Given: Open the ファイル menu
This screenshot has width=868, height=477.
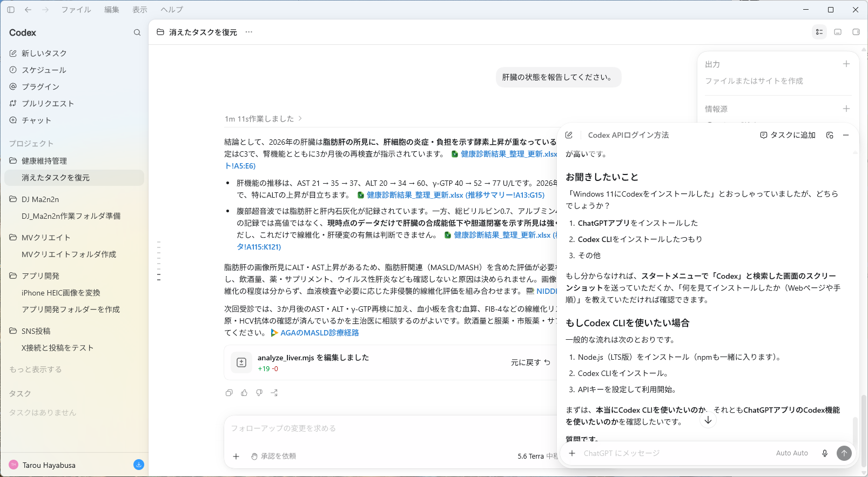Looking at the screenshot, I should coord(76,10).
